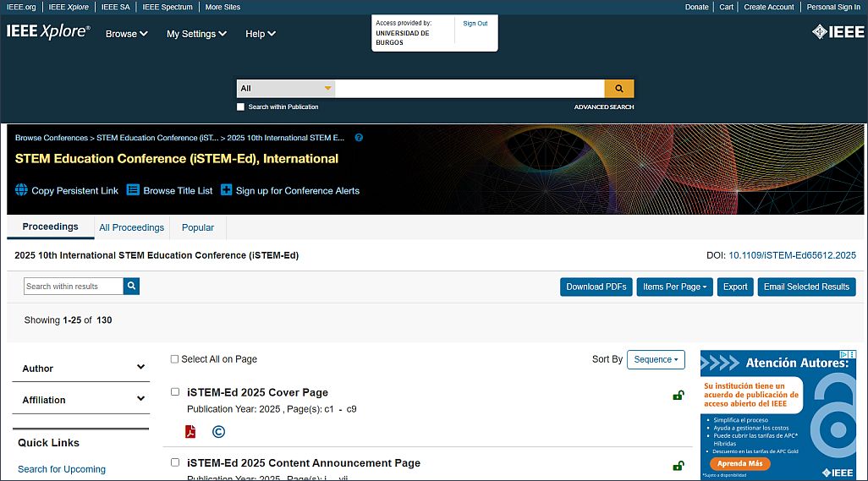Click the IEEE logo at top right
The width and height of the screenshot is (868, 481).
838,32
